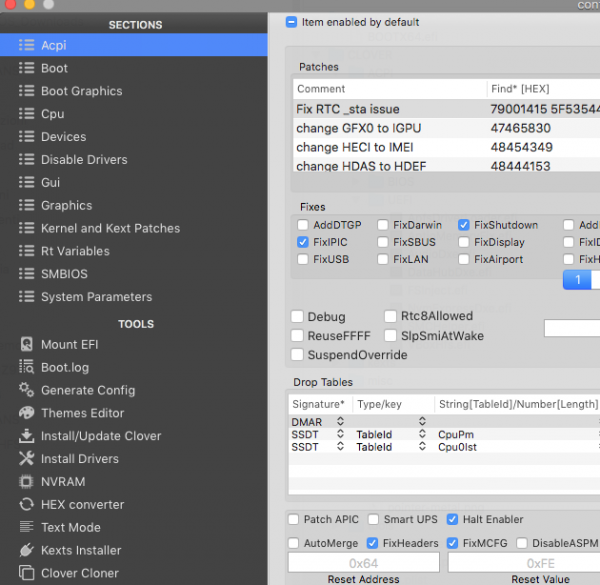Open Type/key dropdown for Cpu0Ist row
This screenshot has height=585, width=600.
pyautogui.click(x=424, y=447)
